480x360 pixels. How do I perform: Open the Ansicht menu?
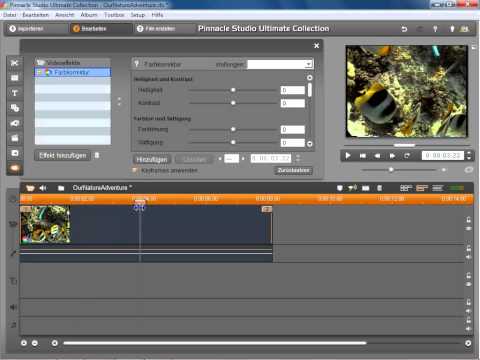tap(65, 15)
